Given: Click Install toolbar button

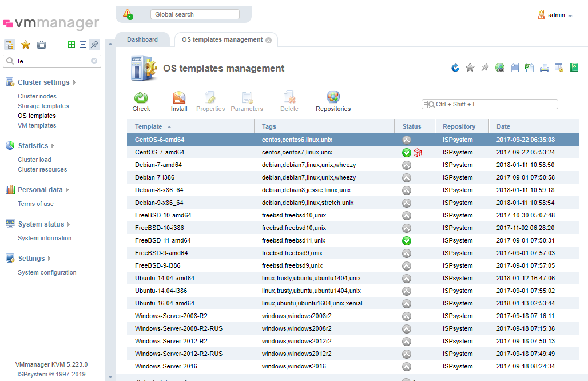Looking at the screenshot, I should coord(179,102).
